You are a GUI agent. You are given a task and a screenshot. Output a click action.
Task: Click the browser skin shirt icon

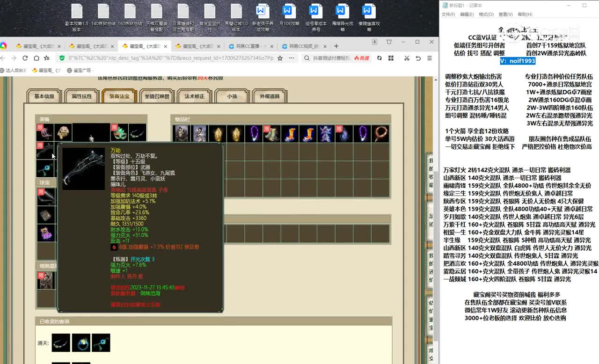pyautogui.click(x=389, y=42)
